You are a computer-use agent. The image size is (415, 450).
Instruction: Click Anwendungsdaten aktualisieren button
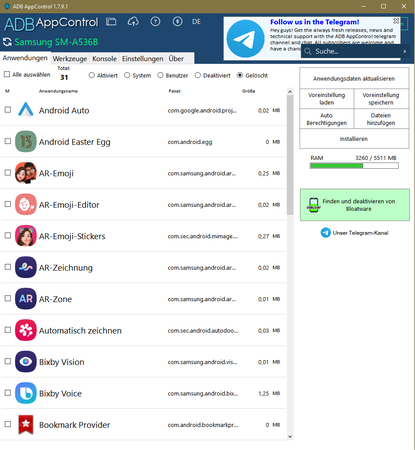(354, 78)
